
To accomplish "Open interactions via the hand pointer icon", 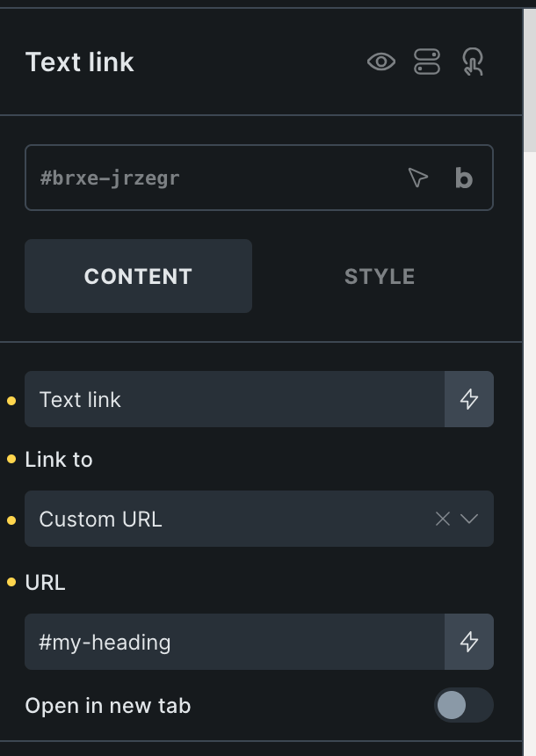I will pos(473,62).
